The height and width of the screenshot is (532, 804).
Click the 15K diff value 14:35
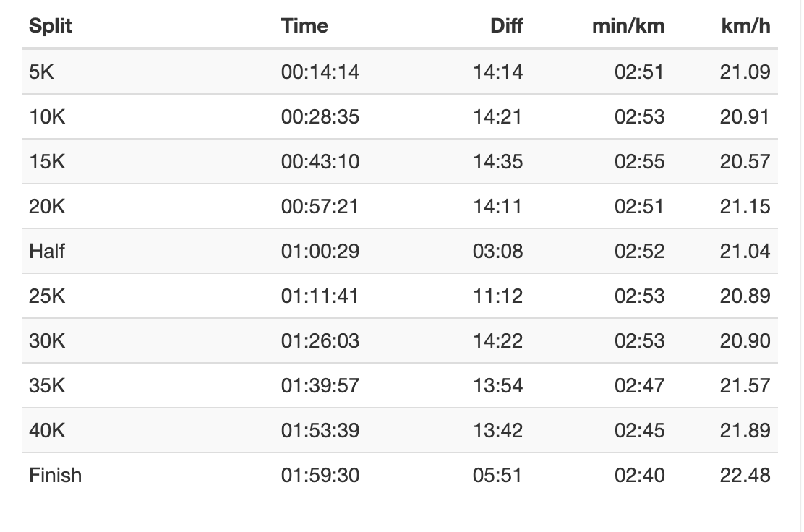pyautogui.click(x=497, y=161)
